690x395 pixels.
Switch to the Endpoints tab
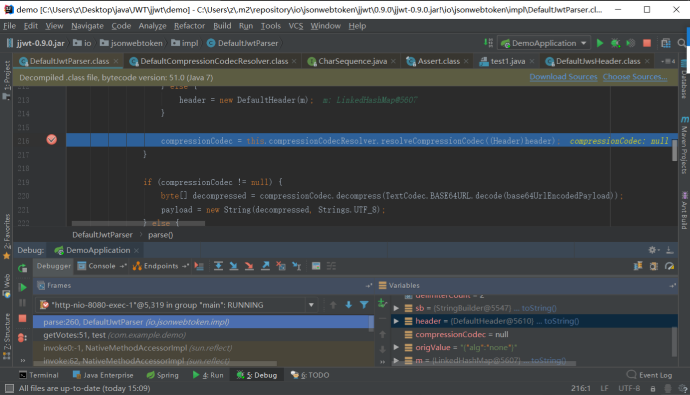[161, 266]
